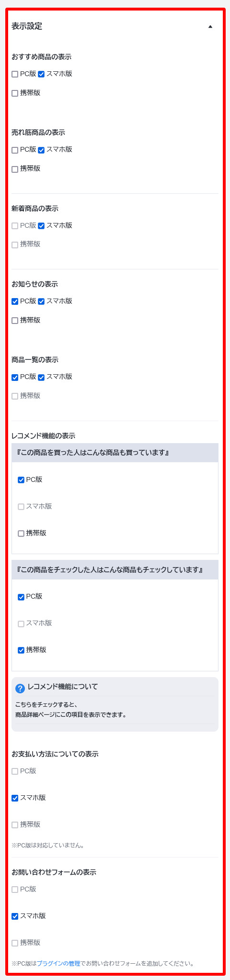Uncheck スマホ版 under お支払い方法についての表示
Viewport: 230px width, 980px height.
click(x=15, y=798)
